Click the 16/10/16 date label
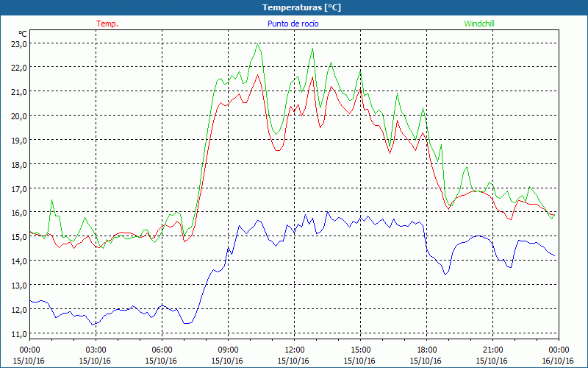 click(558, 361)
